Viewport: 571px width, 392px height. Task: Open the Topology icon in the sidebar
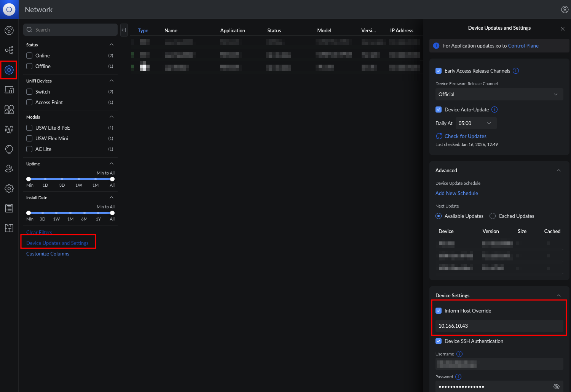point(9,50)
